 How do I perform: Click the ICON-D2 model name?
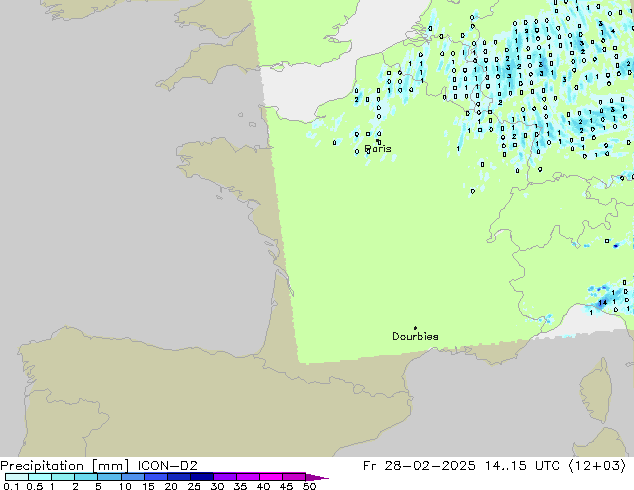tap(167, 466)
